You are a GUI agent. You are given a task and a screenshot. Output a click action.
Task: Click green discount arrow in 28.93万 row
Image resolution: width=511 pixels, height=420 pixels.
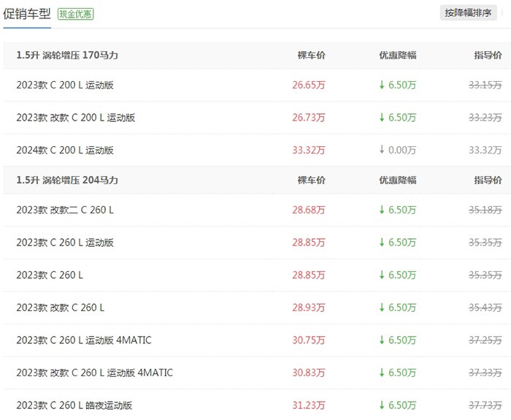(x=381, y=308)
